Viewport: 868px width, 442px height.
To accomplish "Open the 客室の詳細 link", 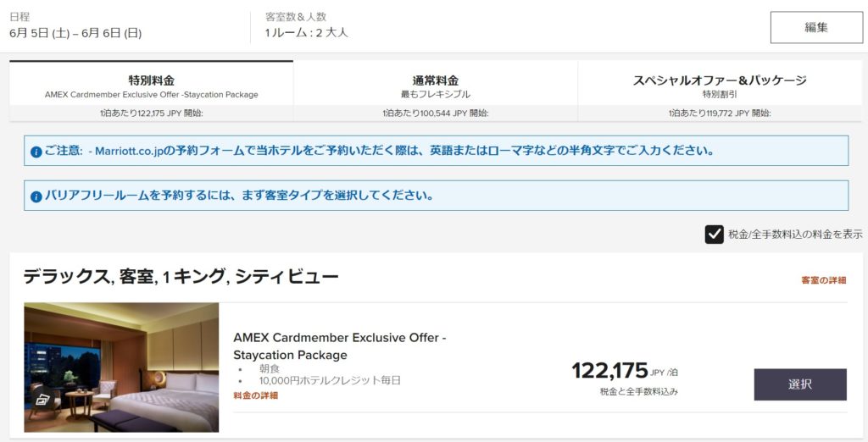I will pyautogui.click(x=823, y=280).
